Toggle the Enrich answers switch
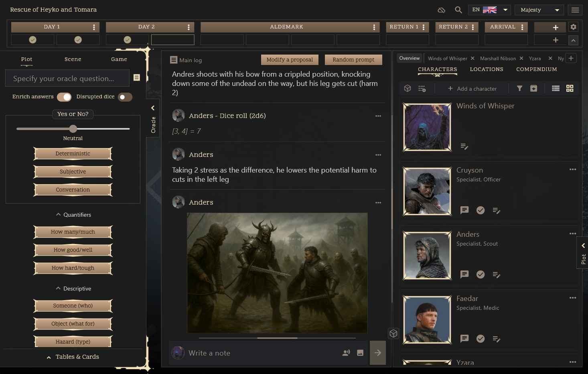 pos(64,97)
